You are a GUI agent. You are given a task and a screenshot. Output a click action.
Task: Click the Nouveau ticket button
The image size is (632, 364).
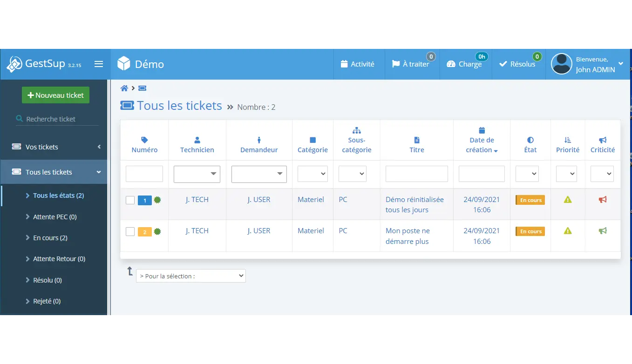coord(55,95)
